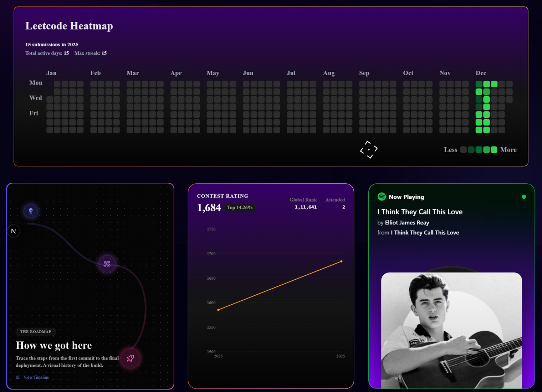Screen dimensions: 542x392
Task: Click the "Jul" month label
Action: [291, 73]
